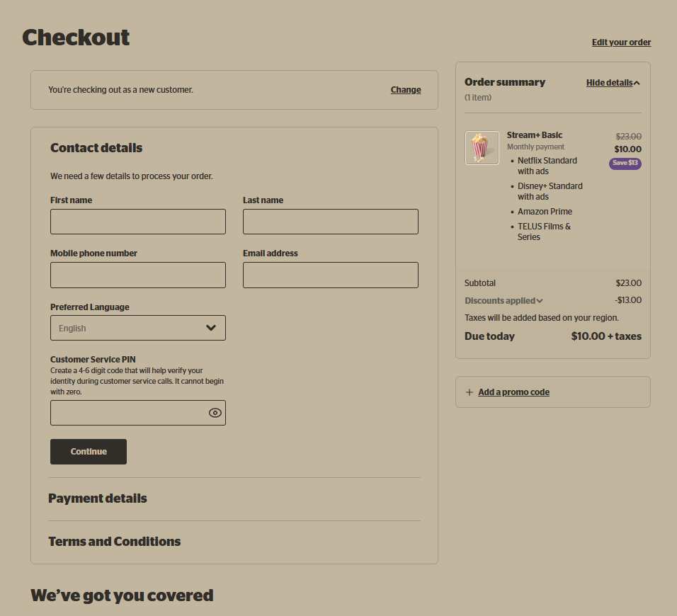This screenshot has height=616, width=677.
Task: Toggle PIN visibility eye icon
Action: pos(215,413)
